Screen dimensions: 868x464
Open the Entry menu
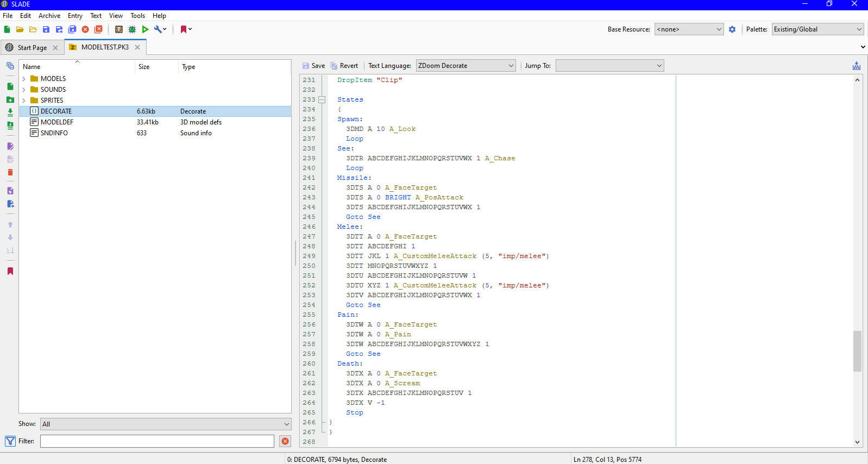pos(75,16)
